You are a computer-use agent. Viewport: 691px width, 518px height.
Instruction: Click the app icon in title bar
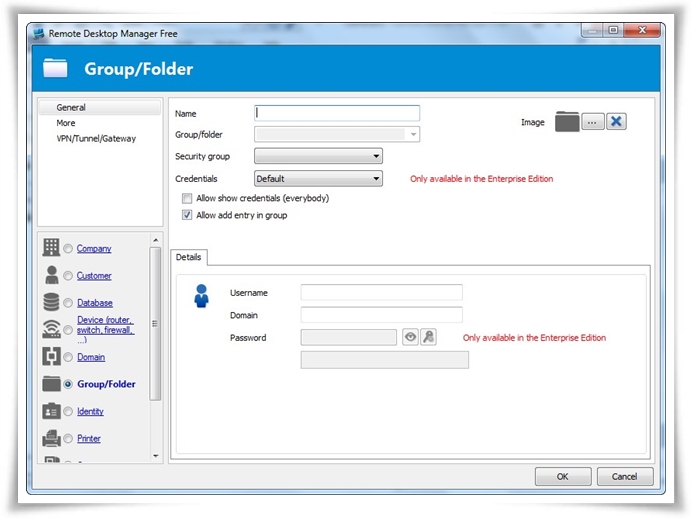pyautogui.click(x=39, y=34)
